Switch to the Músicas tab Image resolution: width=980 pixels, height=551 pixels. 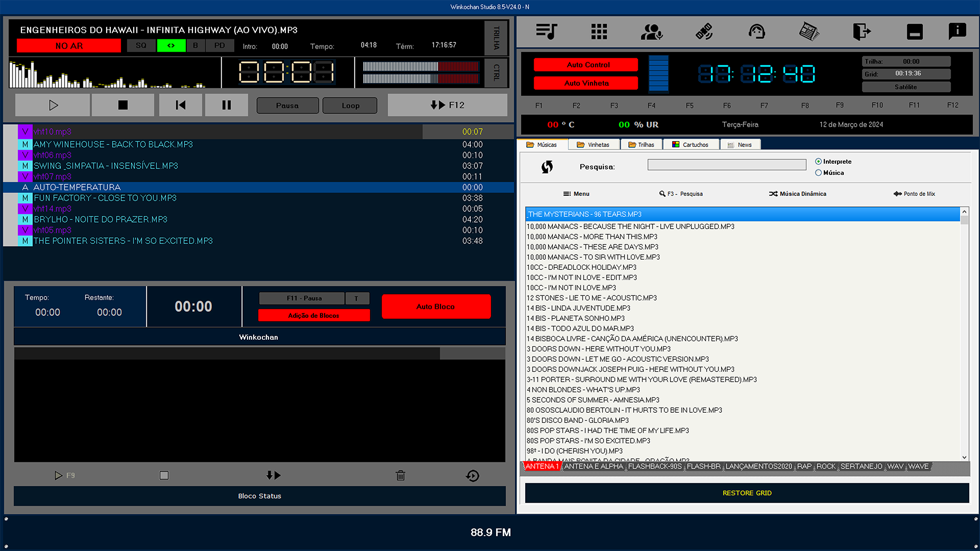(x=542, y=145)
